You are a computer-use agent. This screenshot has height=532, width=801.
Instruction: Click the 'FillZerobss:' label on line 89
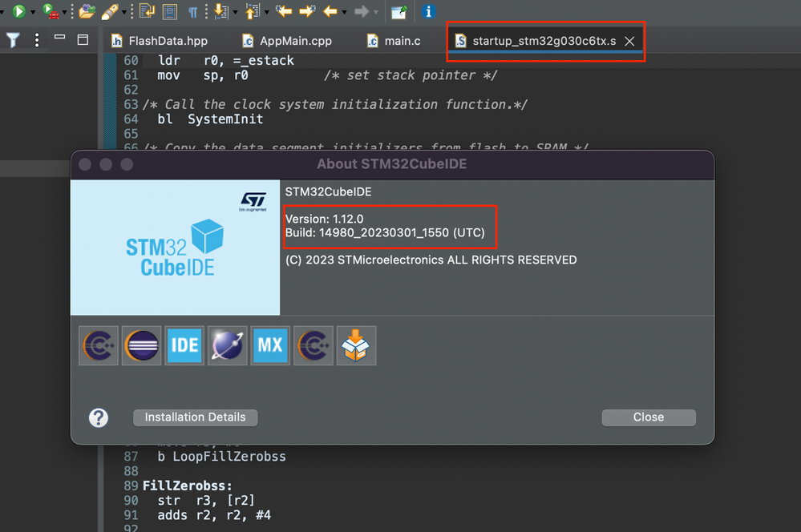[188, 486]
